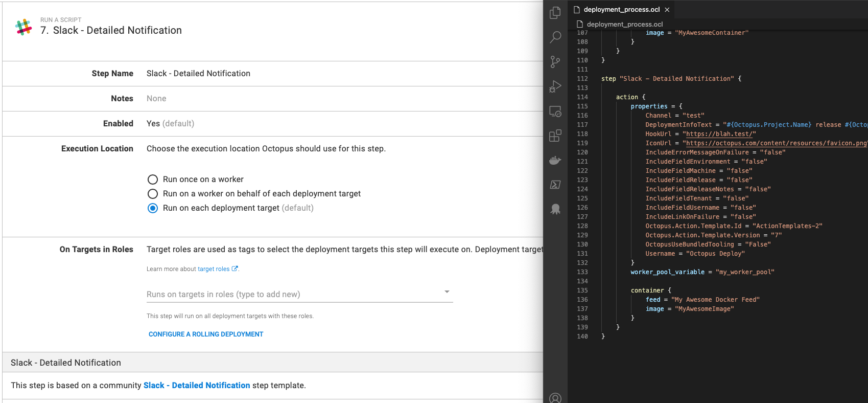Open the Octopus icon in activity bar
This screenshot has height=403, width=868.
(555, 209)
